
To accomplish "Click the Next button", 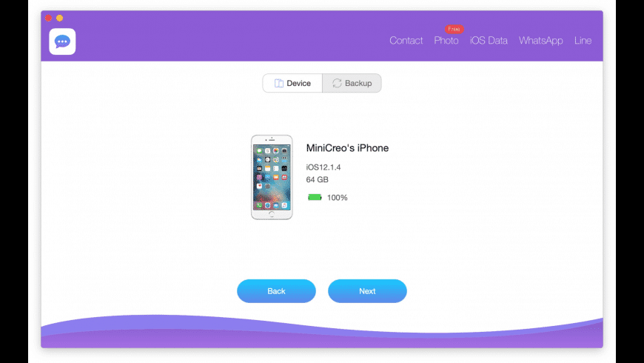I will coord(367,291).
